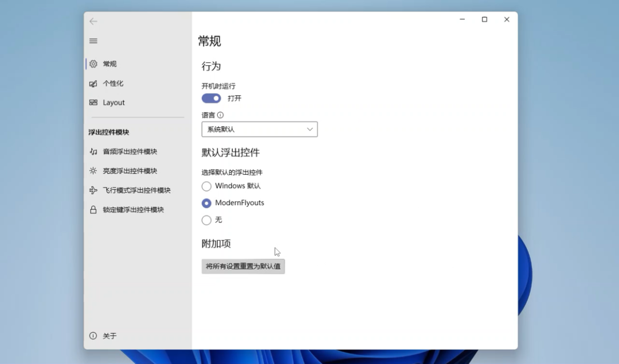This screenshot has width=619, height=364.
Task: Click the back arrow at top left
Action: 93,21
